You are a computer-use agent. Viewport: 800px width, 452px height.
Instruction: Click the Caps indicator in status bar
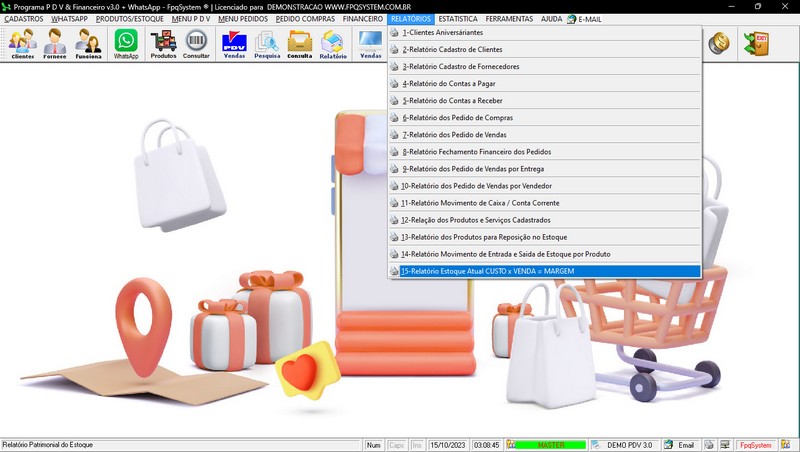(396, 445)
